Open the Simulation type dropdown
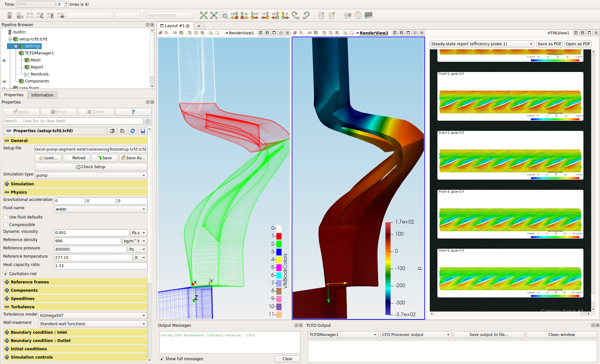This screenshot has height=364, width=600. pyautogui.click(x=91, y=175)
